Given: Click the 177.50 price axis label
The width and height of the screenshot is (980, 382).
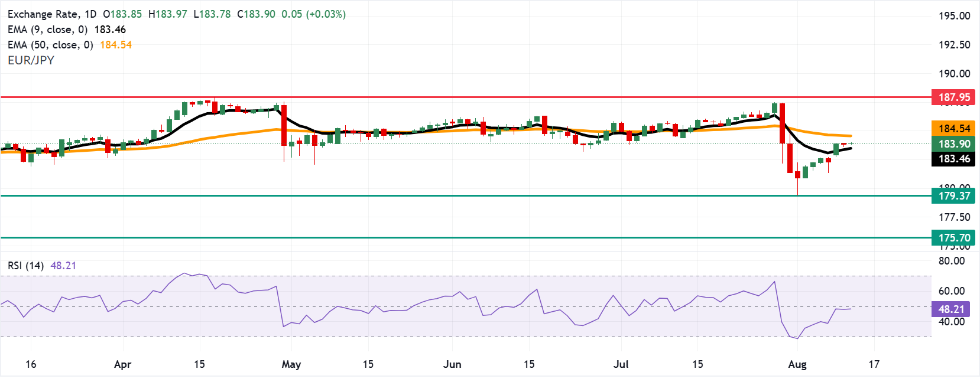Looking at the screenshot, I should click(954, 217).
